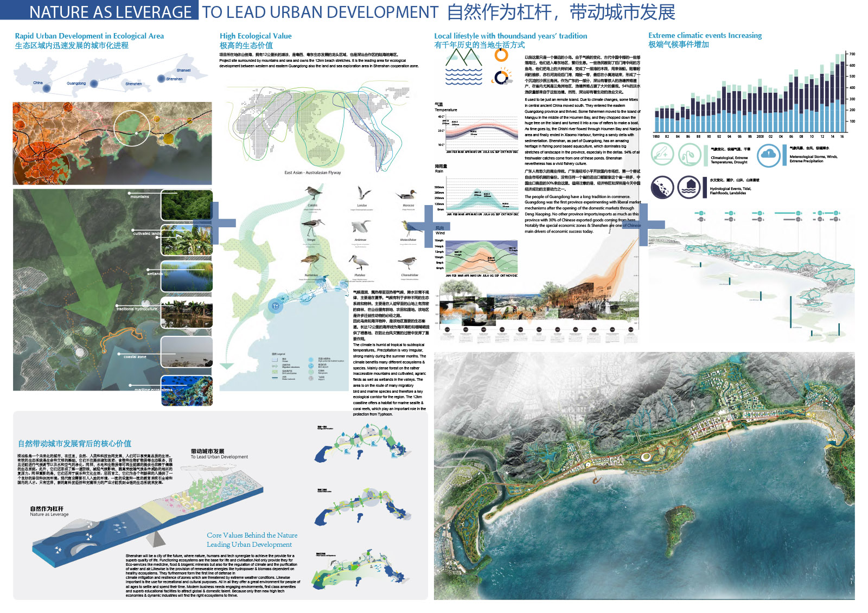
Task: Click the bird airport marker on coastline map
Action: click(x=276, y=306)
